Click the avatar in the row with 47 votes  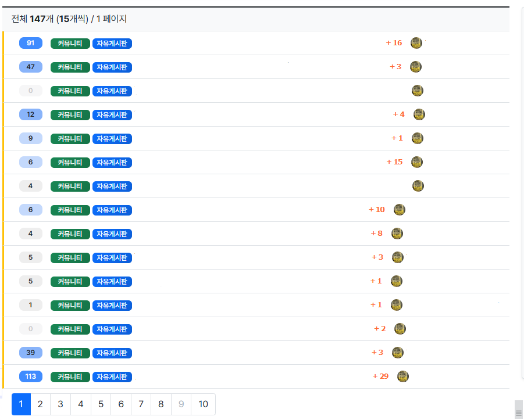point(415,67)
